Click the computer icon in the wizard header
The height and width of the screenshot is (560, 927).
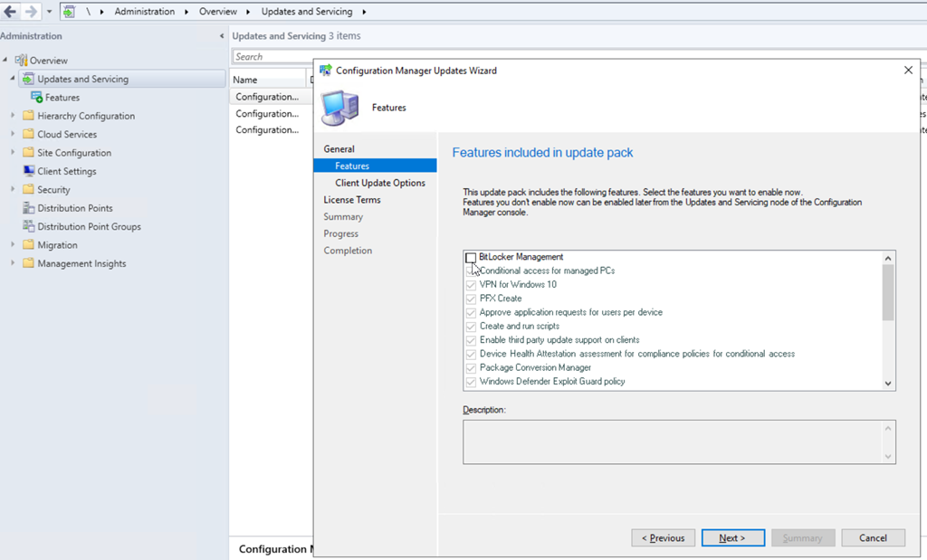[340, 108]
